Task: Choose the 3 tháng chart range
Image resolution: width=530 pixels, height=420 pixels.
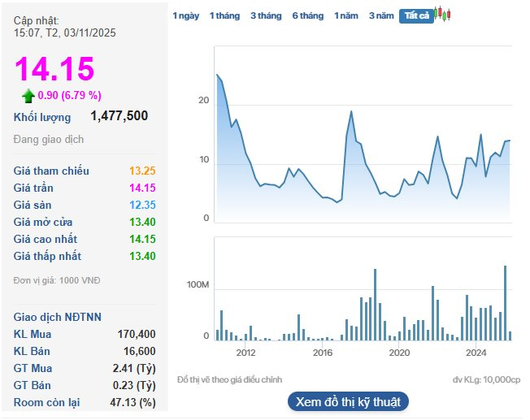Action: [266, 15]
